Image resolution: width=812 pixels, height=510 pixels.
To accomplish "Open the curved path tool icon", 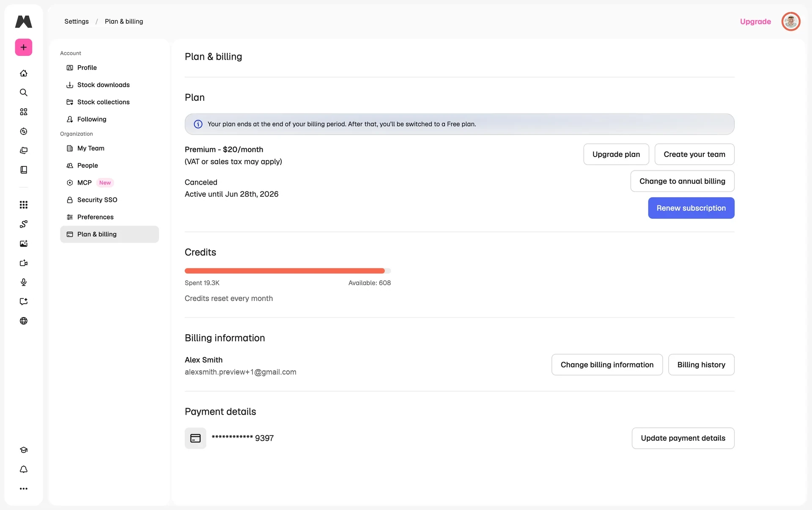I will coord(24,224).
